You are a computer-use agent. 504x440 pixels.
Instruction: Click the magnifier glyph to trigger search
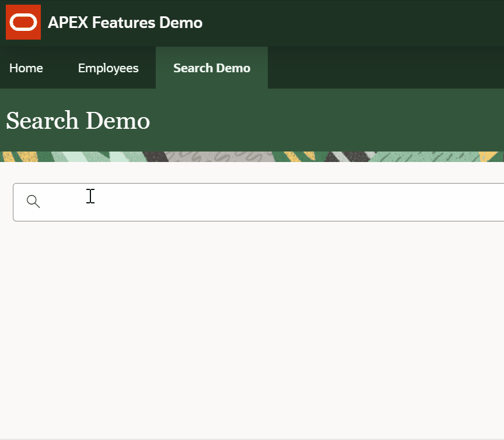(33, 201)
